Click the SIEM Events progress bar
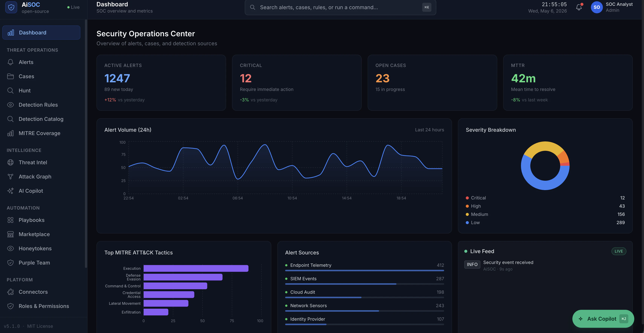The height and width of the screenshot is (333, 644). click(364, 284)
